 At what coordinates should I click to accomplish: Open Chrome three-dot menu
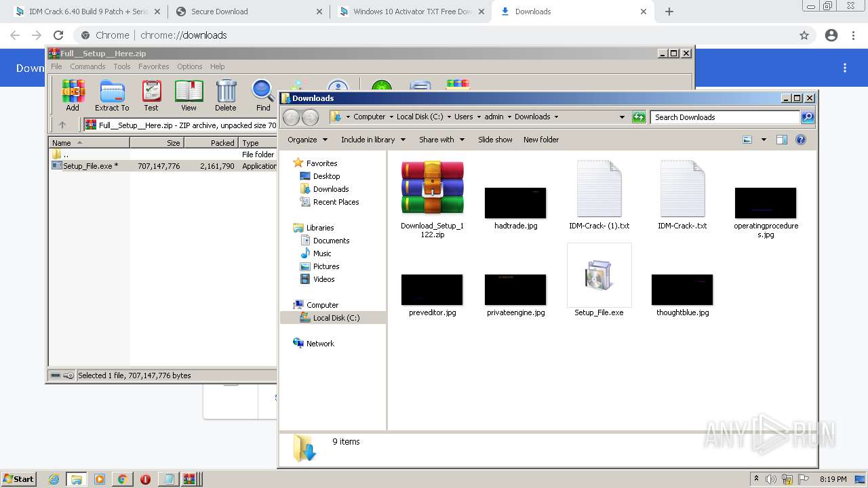(x=852, y=35)
